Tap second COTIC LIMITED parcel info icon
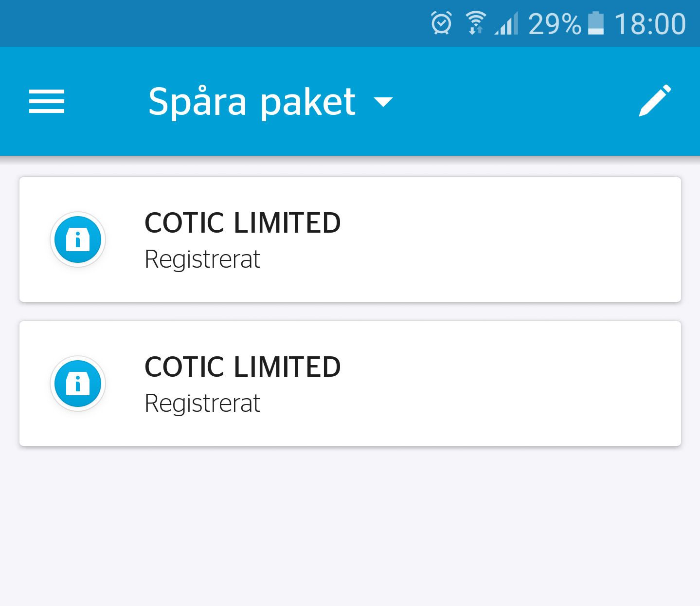Image resolution: width=700 pixels, height=606 pixels. (78, 384)
